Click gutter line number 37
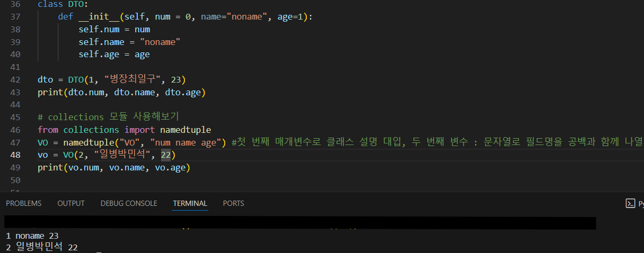Viewport: 644px width, 253px height. 15,16
